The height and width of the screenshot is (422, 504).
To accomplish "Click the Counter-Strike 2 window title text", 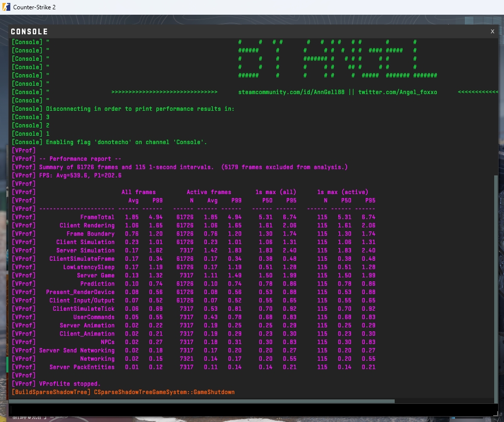I will 34,7.
